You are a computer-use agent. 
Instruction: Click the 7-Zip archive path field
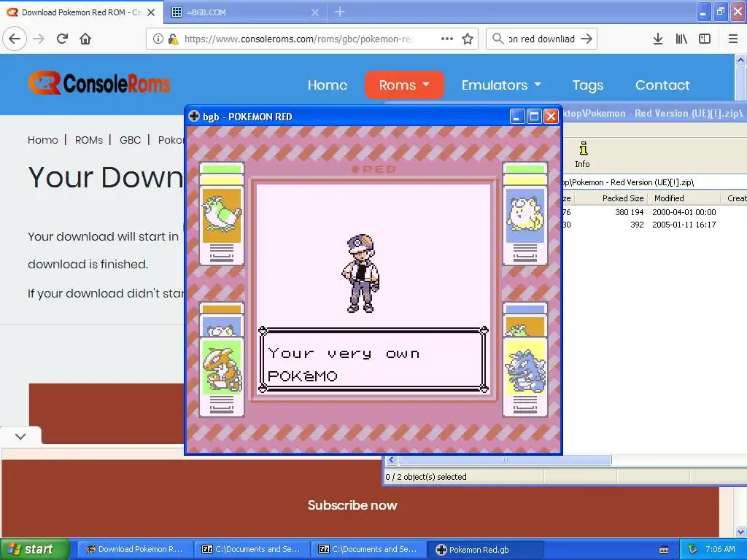tap(655, 182)
